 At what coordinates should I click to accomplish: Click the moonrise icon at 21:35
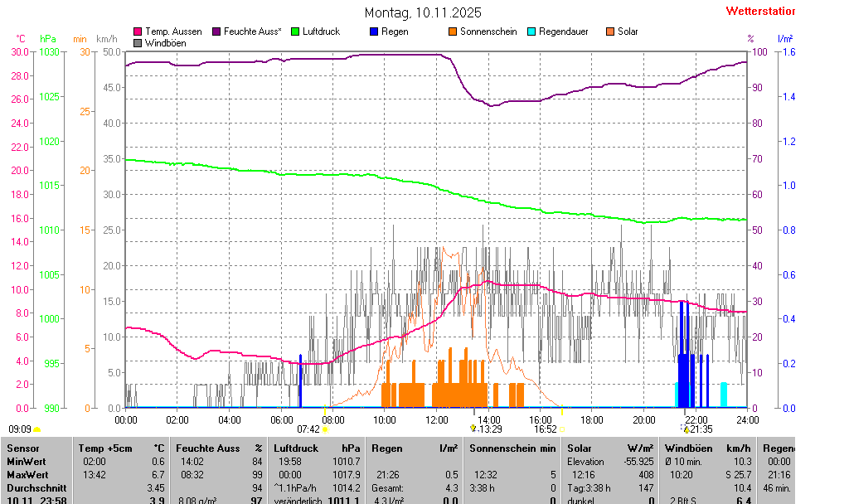686,429
